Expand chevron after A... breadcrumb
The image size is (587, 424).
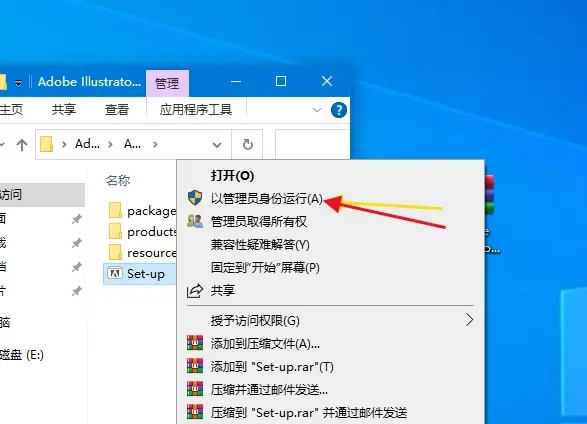155,144
